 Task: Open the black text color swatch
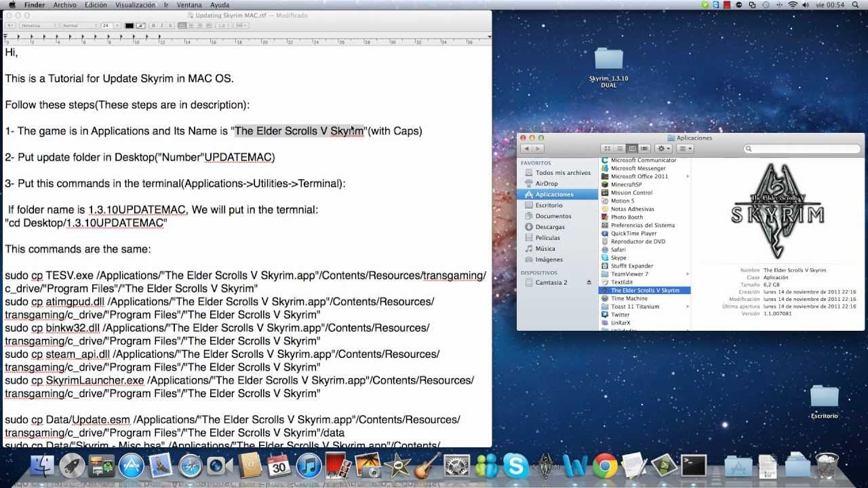[x=130, y=26]
